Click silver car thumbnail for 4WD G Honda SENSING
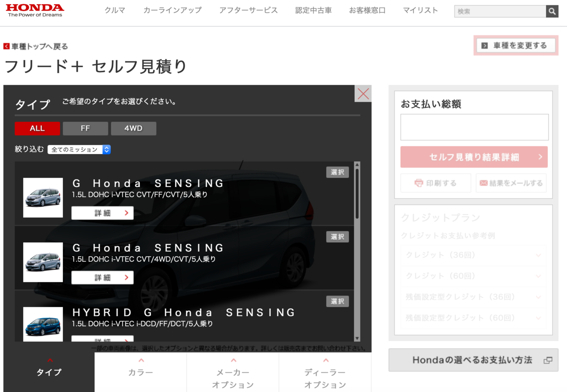 [x=43, y=262]
